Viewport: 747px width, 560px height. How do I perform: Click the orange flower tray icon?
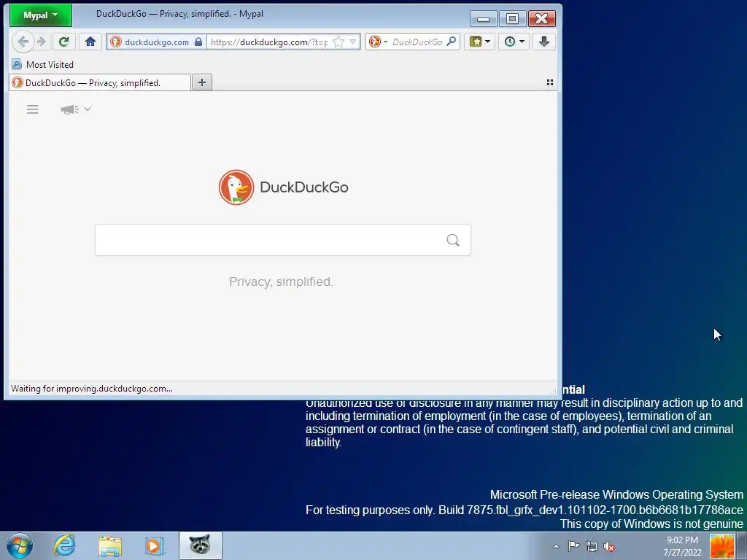point(721,546)
